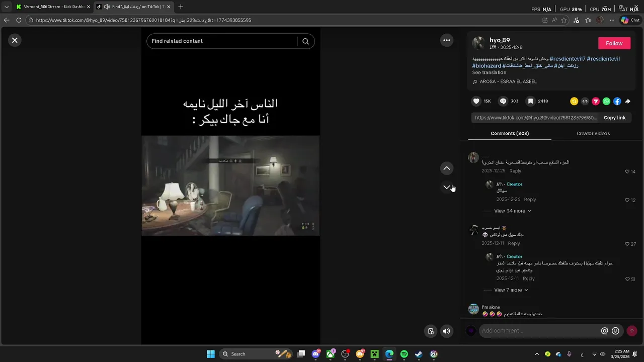644x362 pixels.
Task: Open the Windows Start menu
Action: pos(211,354)
